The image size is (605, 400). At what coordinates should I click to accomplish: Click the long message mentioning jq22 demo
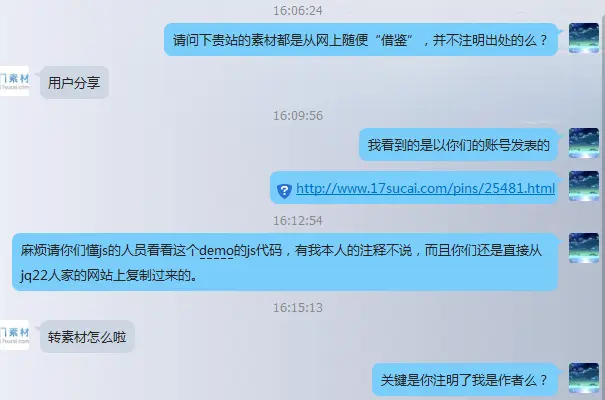[x=285, y=262]
